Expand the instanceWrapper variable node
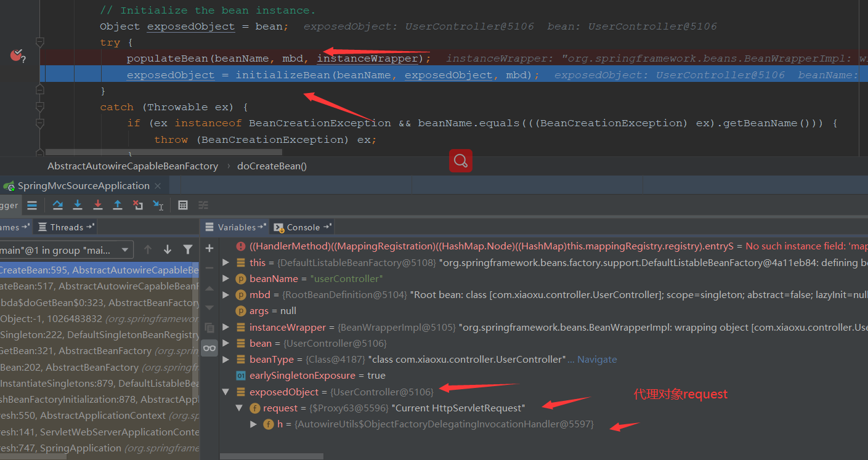The image size is (868, 460). click(226, 327)
